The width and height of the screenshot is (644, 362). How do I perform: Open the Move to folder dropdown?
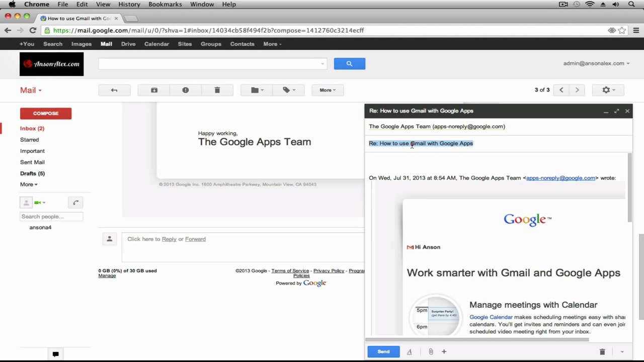pyautogui.click(x=257, y=90)
